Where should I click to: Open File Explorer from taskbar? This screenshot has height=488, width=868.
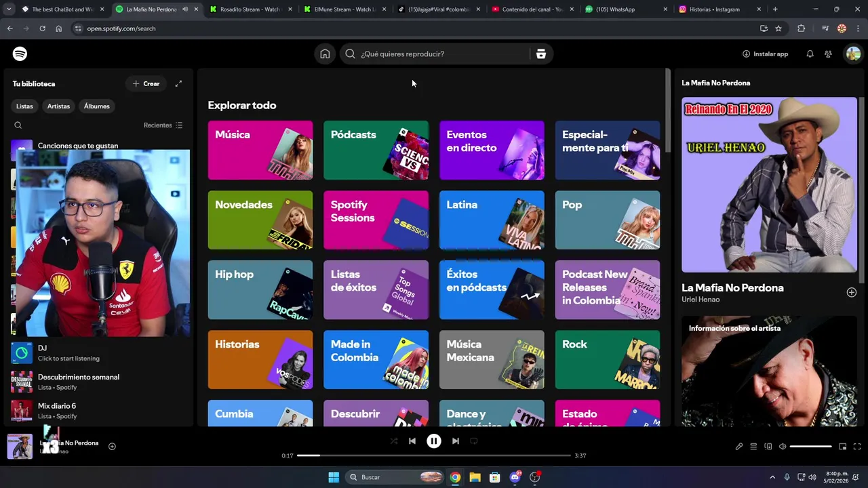point(475,477)
